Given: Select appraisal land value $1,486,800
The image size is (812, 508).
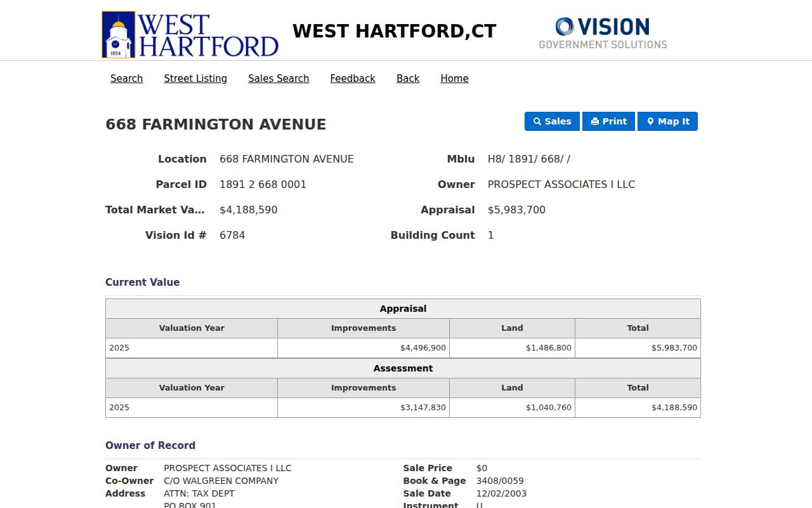Looking at the screenshot, I should pyautogui.click(x=549, y=348).
